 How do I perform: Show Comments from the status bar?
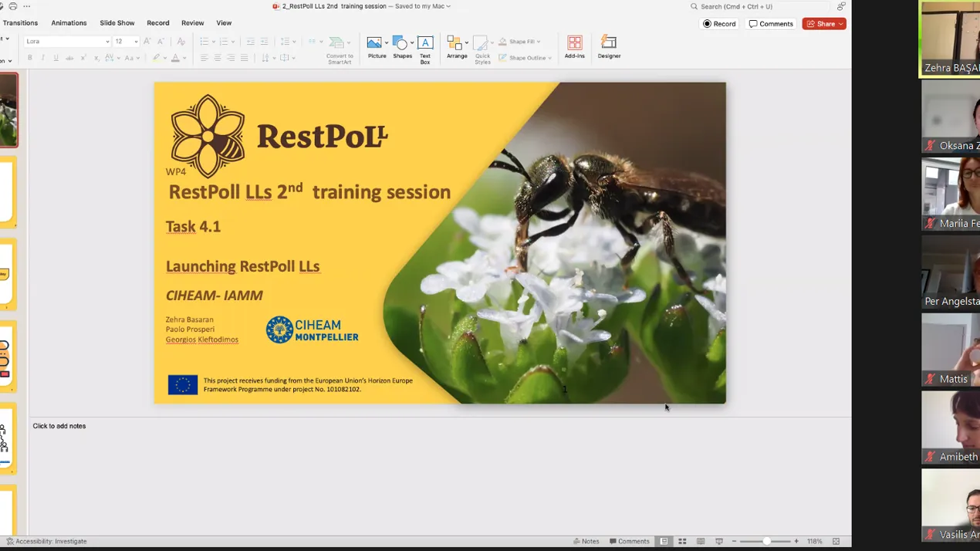coord(629,542)
